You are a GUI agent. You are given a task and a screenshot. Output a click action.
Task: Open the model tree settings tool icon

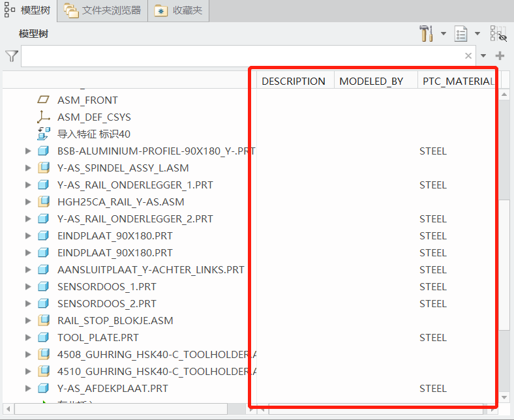coord(426,33)
